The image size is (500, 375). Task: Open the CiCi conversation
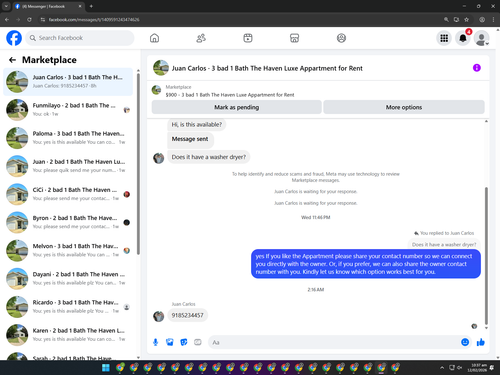point(68,194)
